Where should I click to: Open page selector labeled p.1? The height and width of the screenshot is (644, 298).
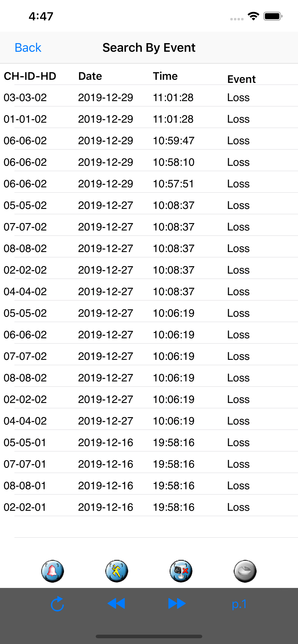(x=240, y=604)
